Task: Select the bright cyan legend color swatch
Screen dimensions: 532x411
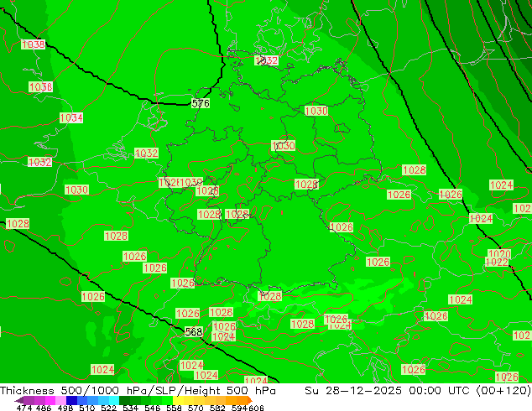Action: (114, 400)
